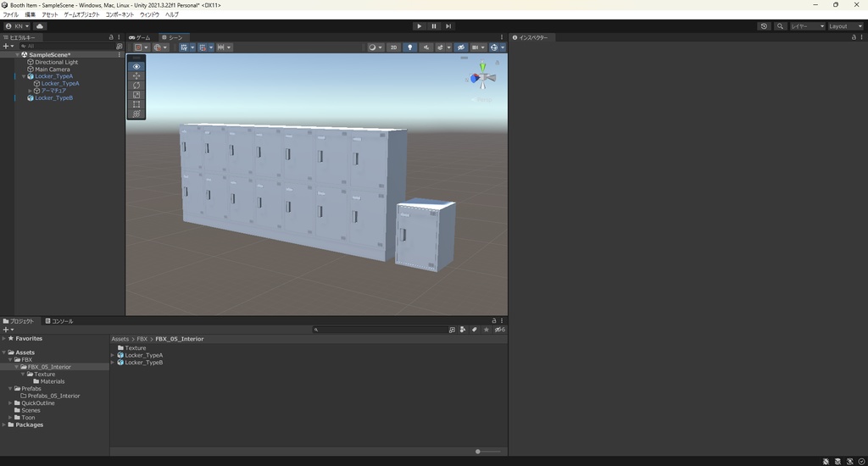This screenshot has width=868, height=466.
Task: Toggle Scene audio button
Action: [x=426, y=47]
